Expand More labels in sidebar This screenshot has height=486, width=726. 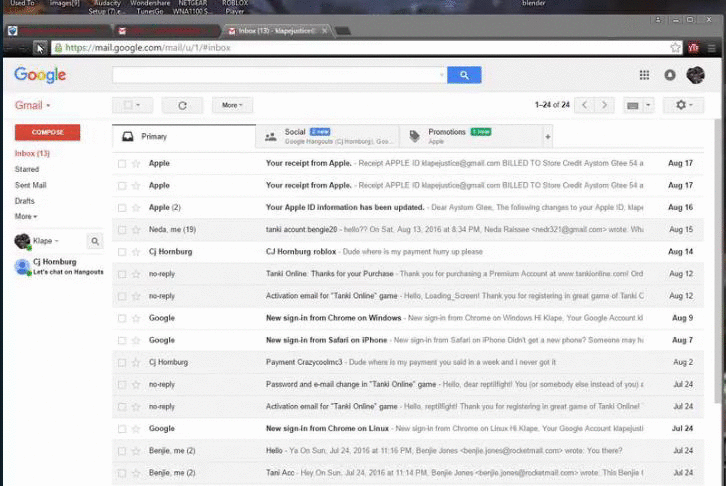click(x=25, y=217)
